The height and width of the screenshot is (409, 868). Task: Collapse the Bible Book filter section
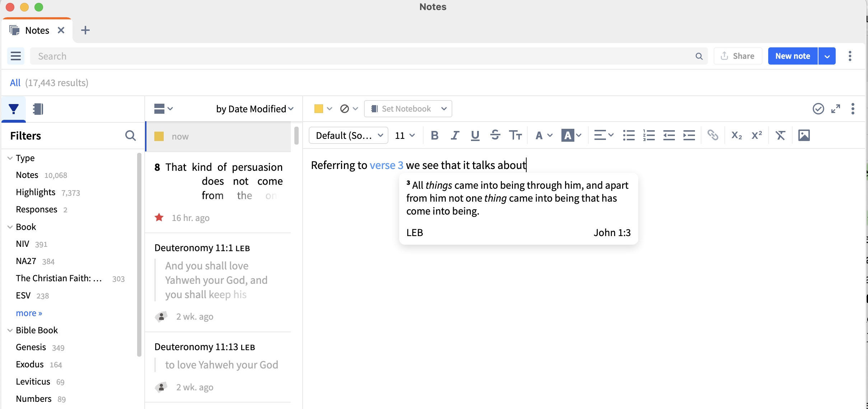tap(10, 330)
